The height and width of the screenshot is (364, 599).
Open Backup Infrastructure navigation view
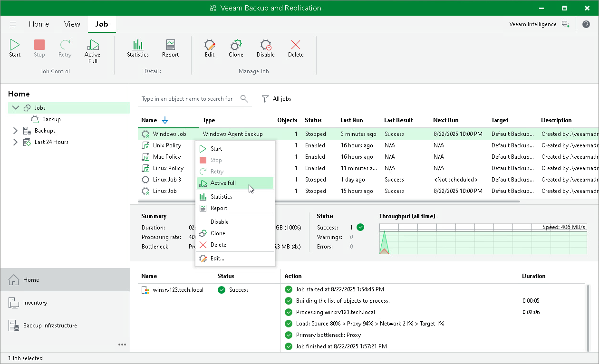pos(50,326)
